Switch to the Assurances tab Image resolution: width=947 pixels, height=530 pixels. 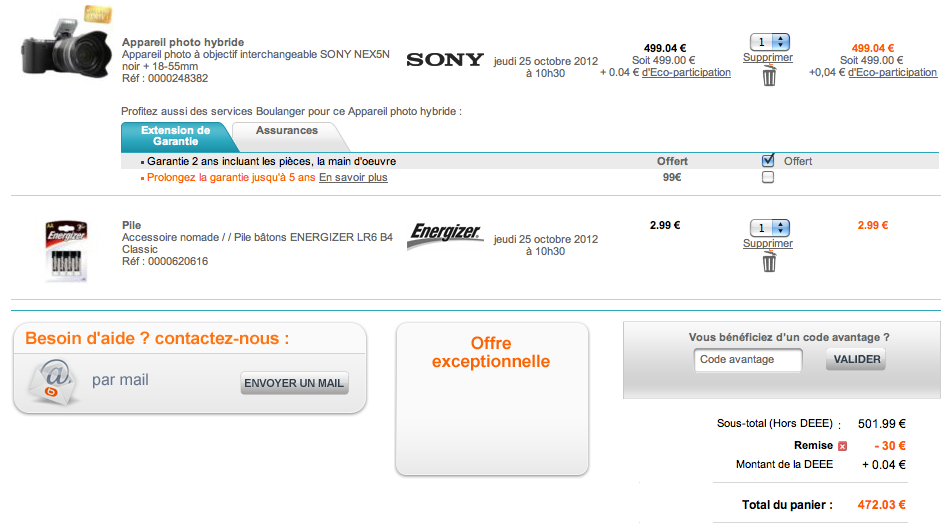pyautogui.click(x=287, y=131)
